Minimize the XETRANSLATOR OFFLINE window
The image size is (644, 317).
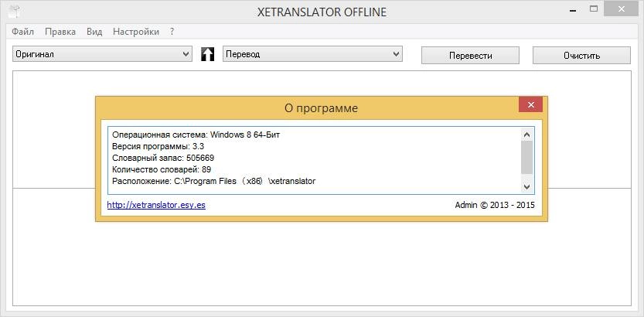coord(573,9)
